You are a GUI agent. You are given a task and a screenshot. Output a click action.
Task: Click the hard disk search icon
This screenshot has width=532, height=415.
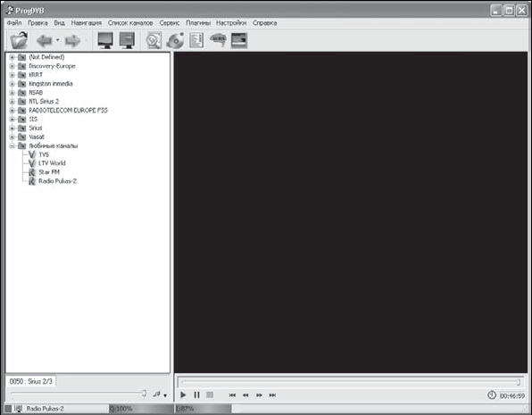[x=154, y=41]
